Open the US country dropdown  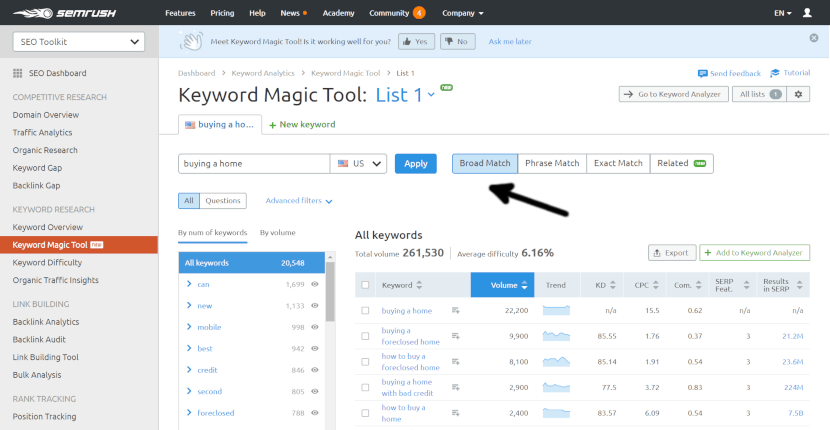click(x=358, y=164)
